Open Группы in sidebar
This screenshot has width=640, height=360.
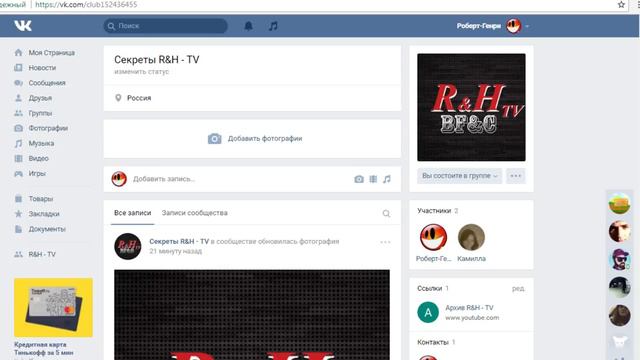(x=40, y=113)
